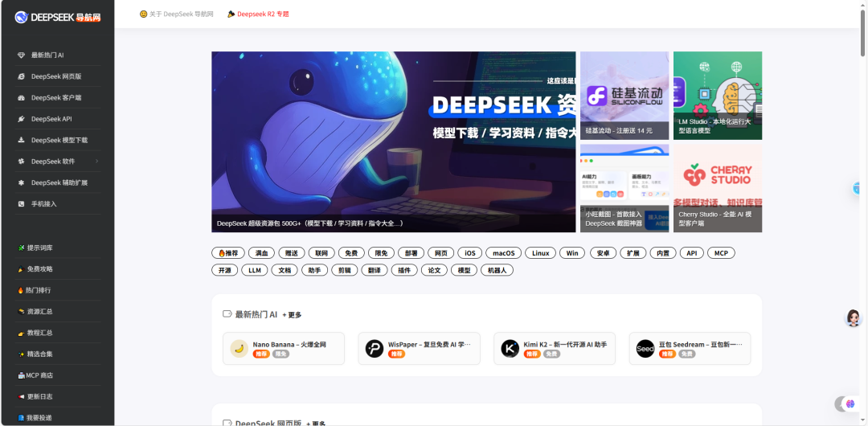Select the API tag pill
868x426 pixels.
[x=691, y=253]
